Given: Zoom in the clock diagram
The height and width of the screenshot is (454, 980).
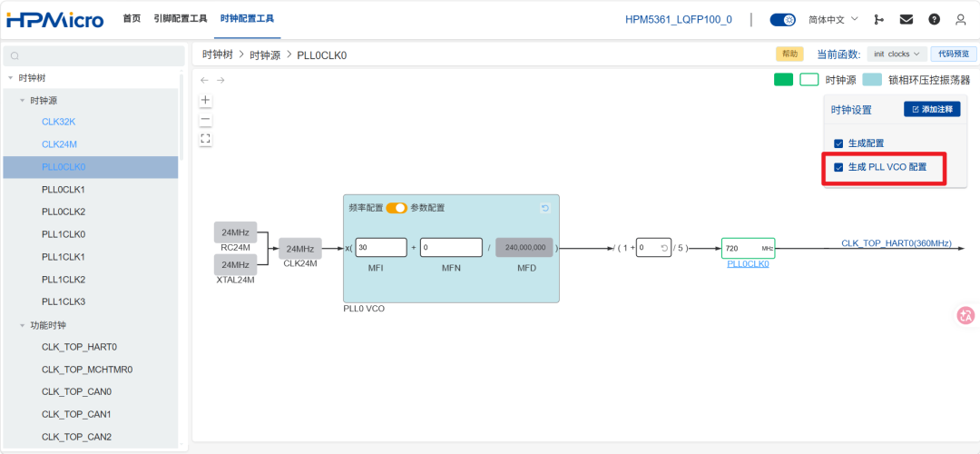Looking at the screenshot, I should (206, 100).
